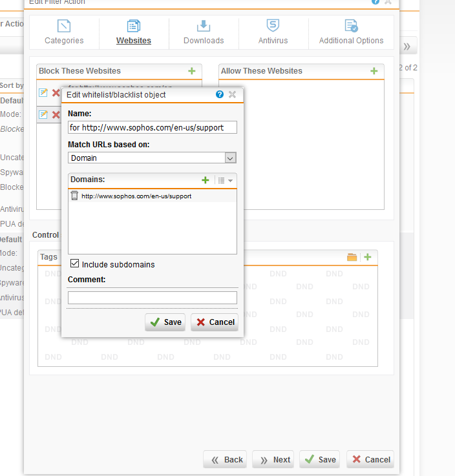The width and height of the screenshot is (455, 476).
Task: Delete the first blocked website entry
Action: click(56, 92)
